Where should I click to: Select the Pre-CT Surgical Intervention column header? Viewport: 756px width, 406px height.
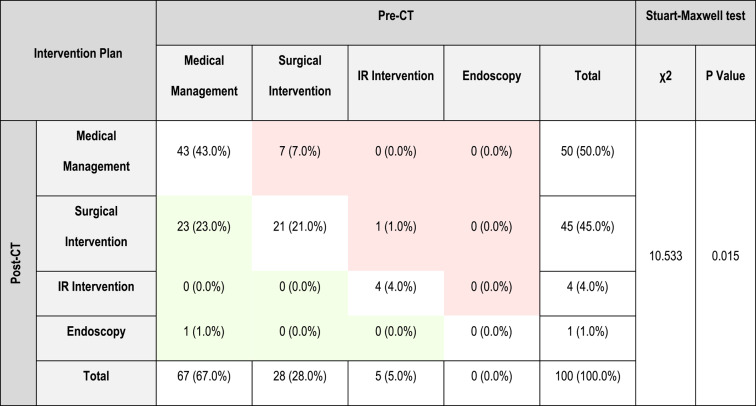(299, 76)
